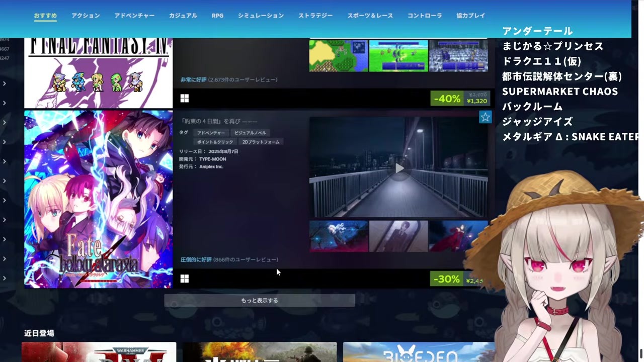This screenshot has width=644, height=362.
Task: Click the もっと表示する button
Action: pos(260,301)
